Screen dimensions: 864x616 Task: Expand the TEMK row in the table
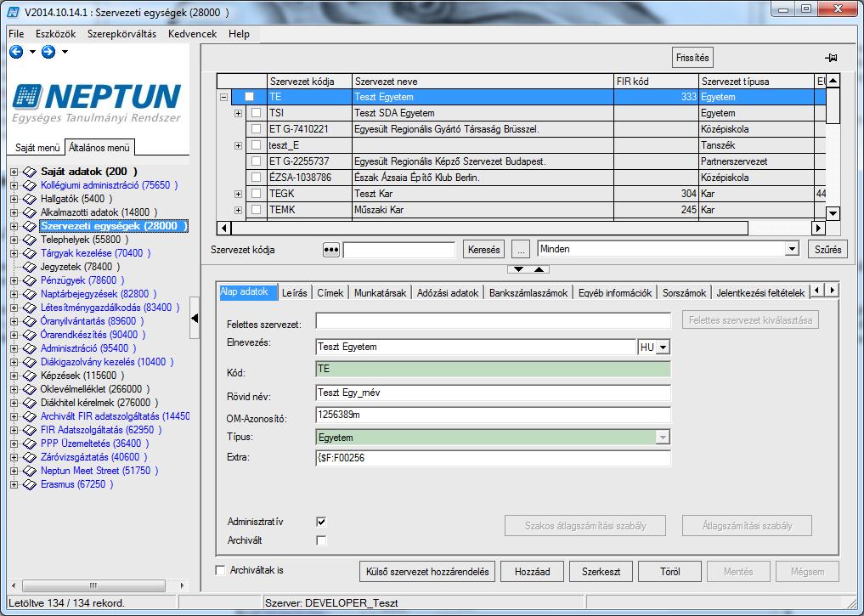pyautogui.click(x=238, y=210)
